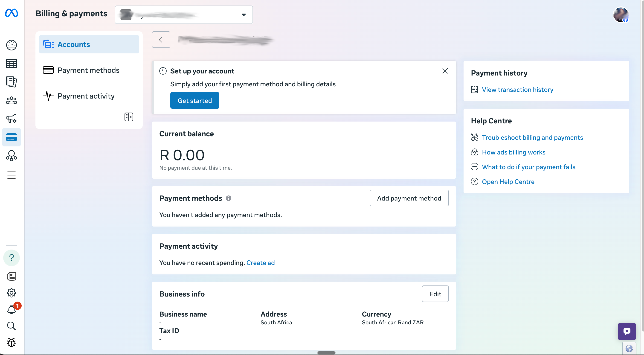Open the search magnifier icon
The width and height of the screenshot is (644, 355).
pos(12,326)
